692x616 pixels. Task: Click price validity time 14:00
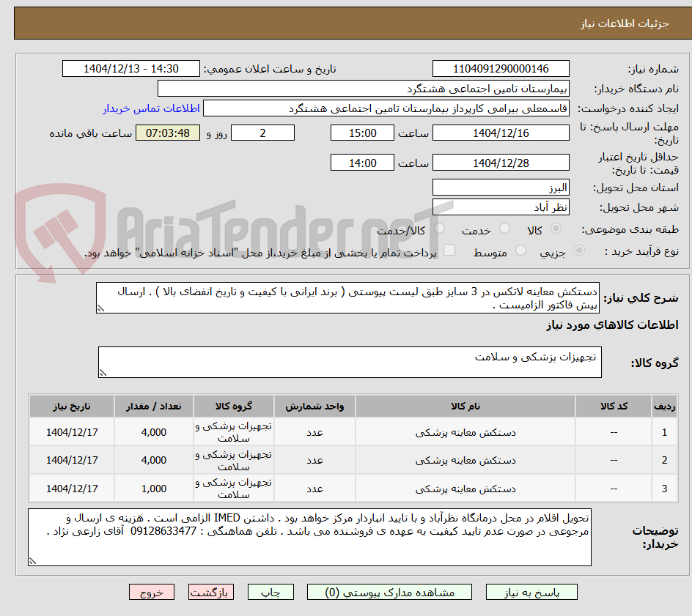point(362,163)
